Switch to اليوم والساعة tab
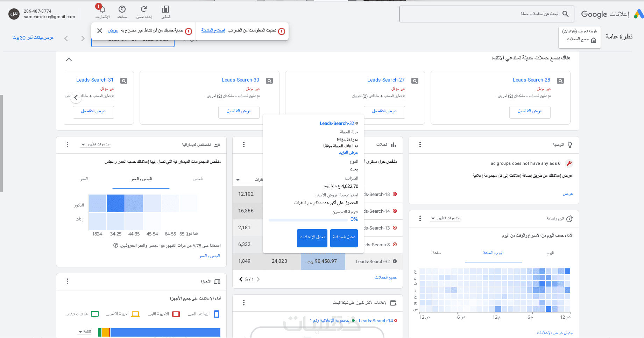Image resolution: width=644 pixels, height=338 pixels. pos(493,253)
